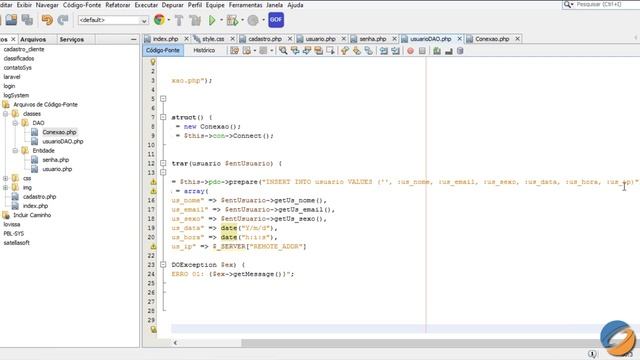The height and width of the screenshot is (360, 640).
Task: Click the Build Project hammer icon
Action: [179, 20]
